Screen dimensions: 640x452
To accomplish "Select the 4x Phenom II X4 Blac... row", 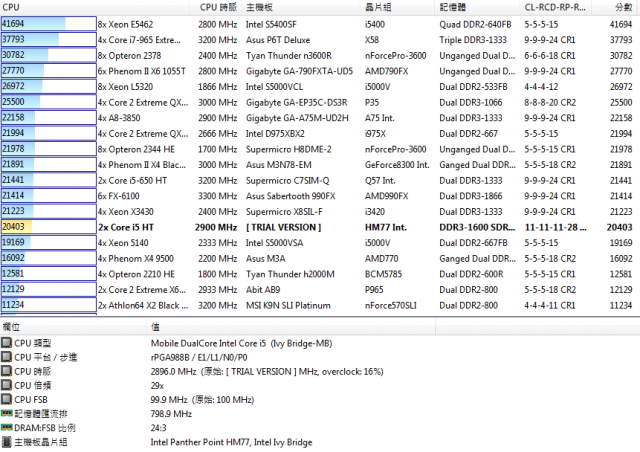I will coord(320,165).
